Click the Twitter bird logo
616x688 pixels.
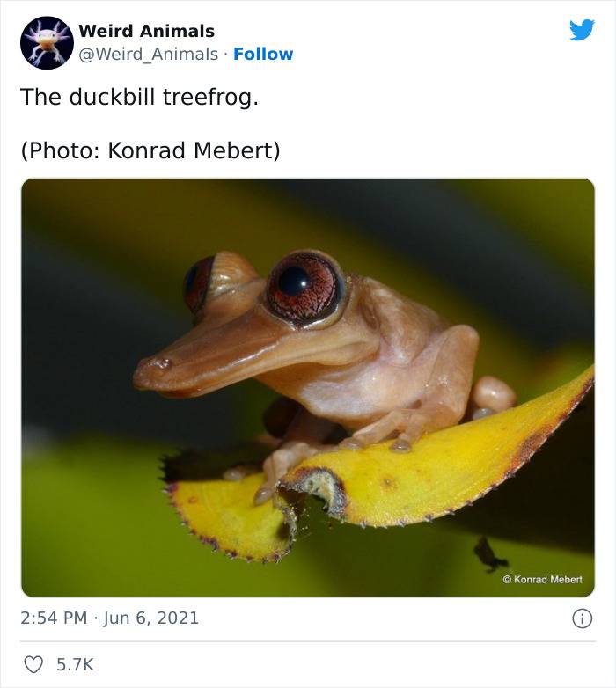point(582,30)
